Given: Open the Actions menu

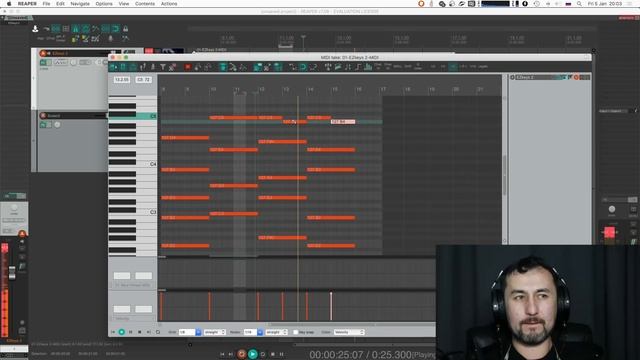Looking at the screenshot, I should tap(169, 4).
